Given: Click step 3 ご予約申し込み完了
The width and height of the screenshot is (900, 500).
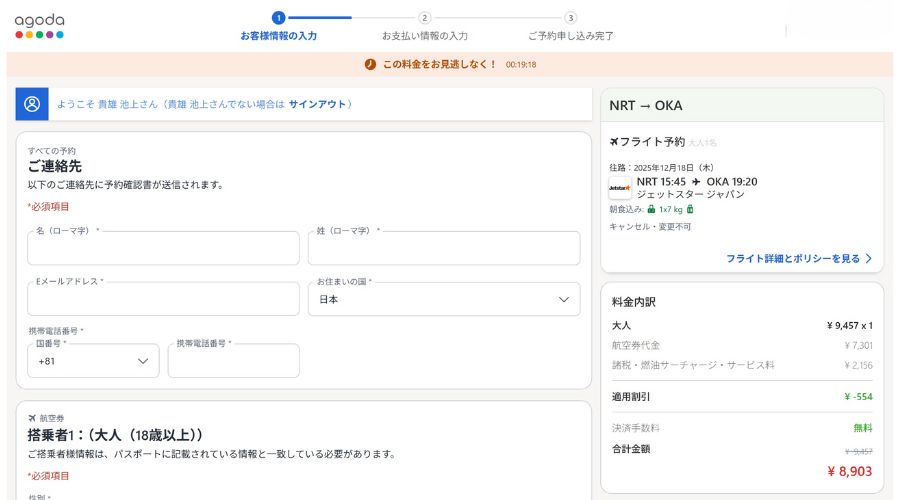Looking at the screenshot, I should [571, 27].
